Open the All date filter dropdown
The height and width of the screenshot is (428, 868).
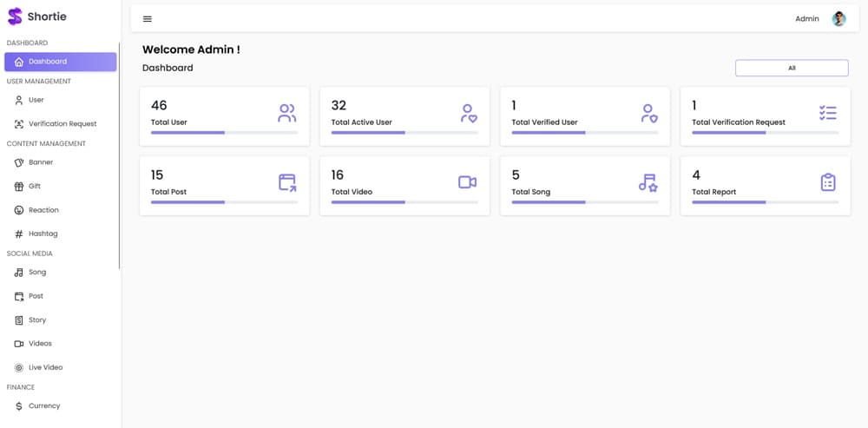click(x=792, y=68)
